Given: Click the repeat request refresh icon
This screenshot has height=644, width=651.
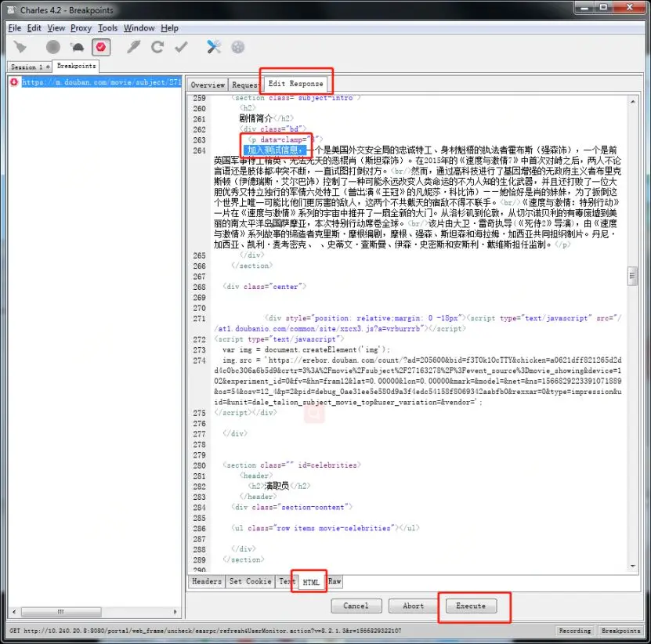Looking at the screenshot, I should 157,47.
